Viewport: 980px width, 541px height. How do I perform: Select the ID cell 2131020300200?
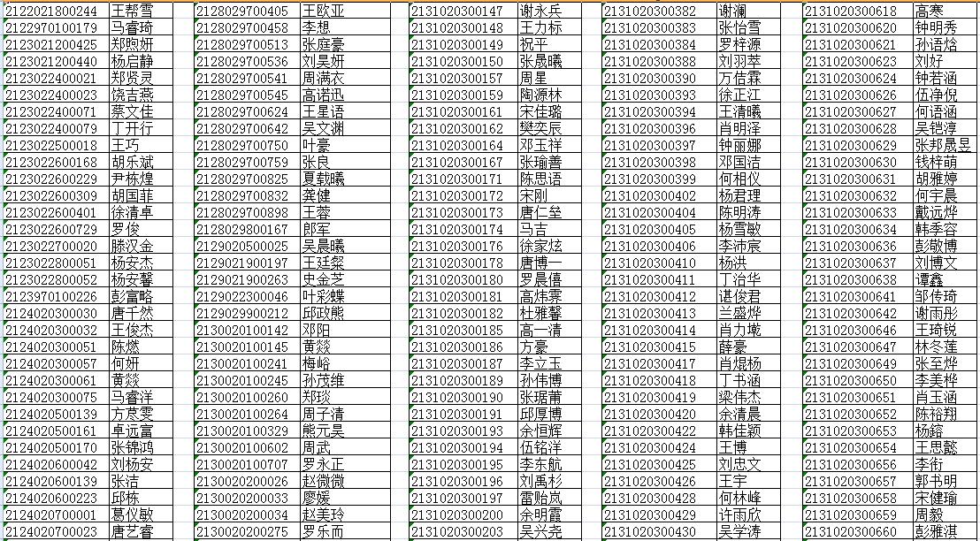pyautogui.click(x=463, y=515)
